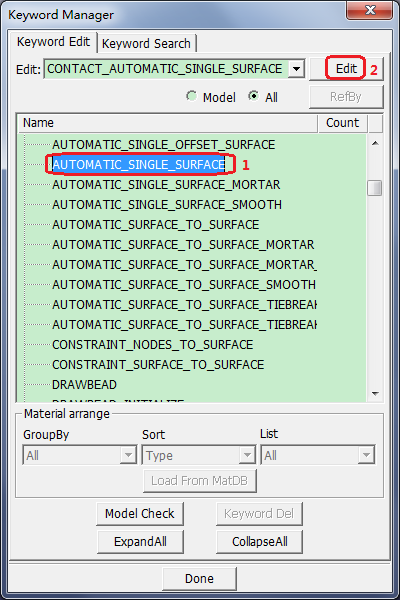Select AUTOMATIC_SINGLE_SURFACE_SMOOTH keyword
Viewport: 400px width, 600px height.
click(167, 205)
